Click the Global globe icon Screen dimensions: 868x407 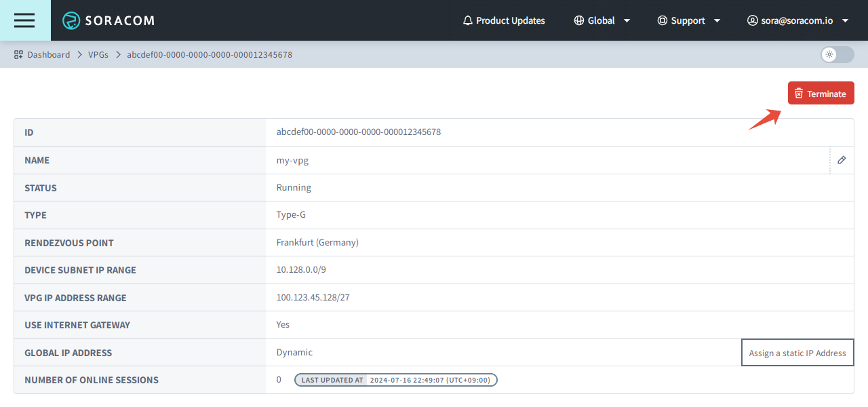pos(579,20)
